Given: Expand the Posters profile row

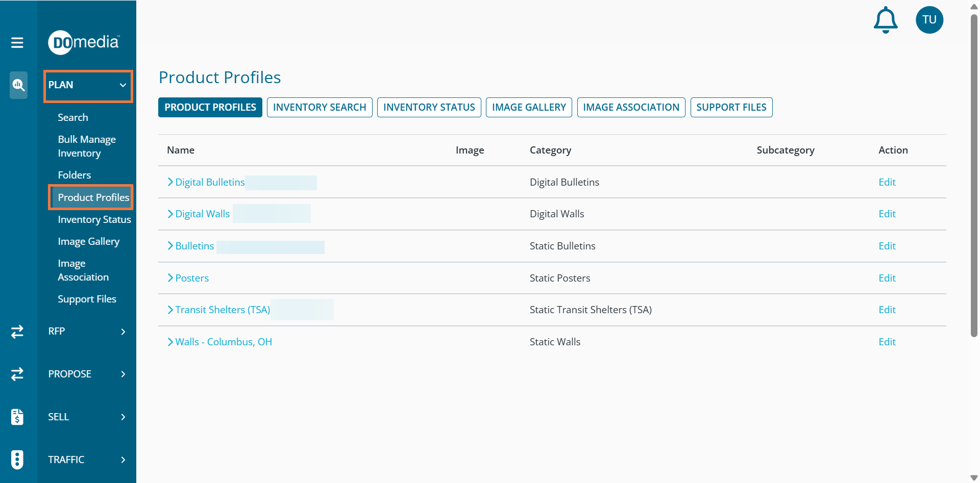Looking at the screenshot, I should pyautogui.click(x=170, y=278).
